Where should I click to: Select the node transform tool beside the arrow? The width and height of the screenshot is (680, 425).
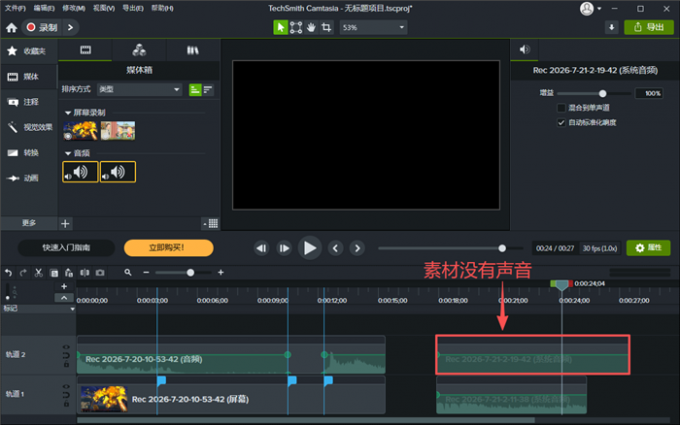[296, 27]
